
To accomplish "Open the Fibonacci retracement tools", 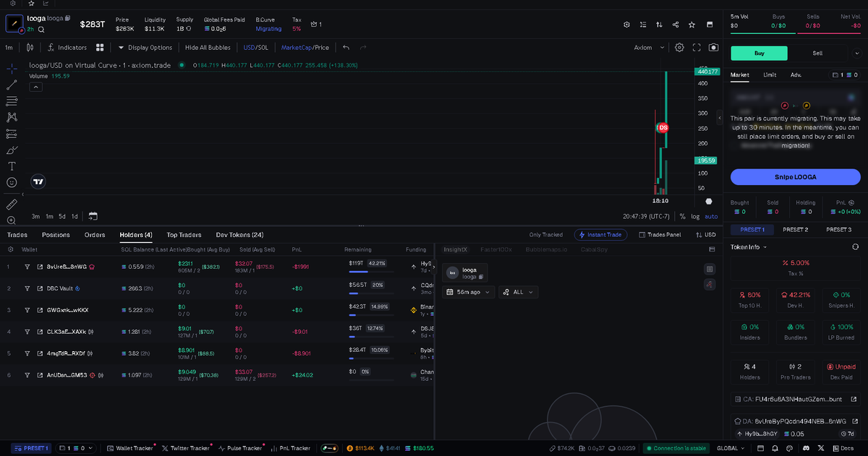I will pos(12,101).
